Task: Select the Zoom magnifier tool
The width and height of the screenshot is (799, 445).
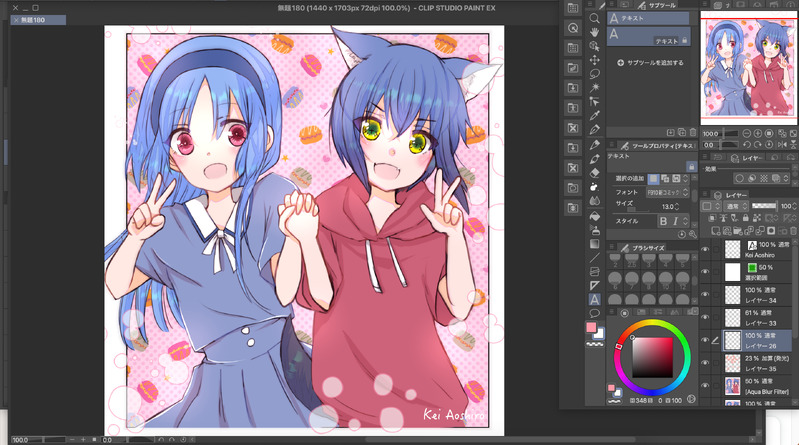Action: click(594, 18)
